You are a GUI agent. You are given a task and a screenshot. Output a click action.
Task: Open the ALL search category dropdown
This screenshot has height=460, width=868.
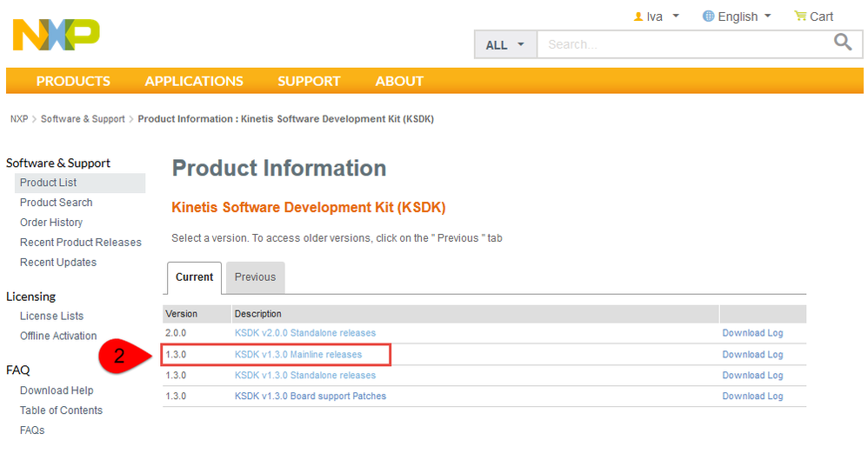(x=505, y=45)
